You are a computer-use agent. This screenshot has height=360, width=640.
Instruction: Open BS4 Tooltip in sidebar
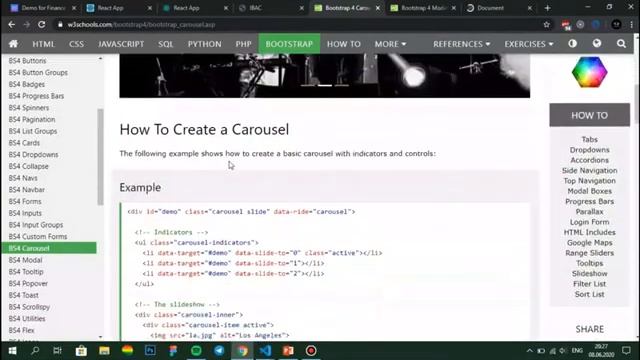[x=26, y=272]
